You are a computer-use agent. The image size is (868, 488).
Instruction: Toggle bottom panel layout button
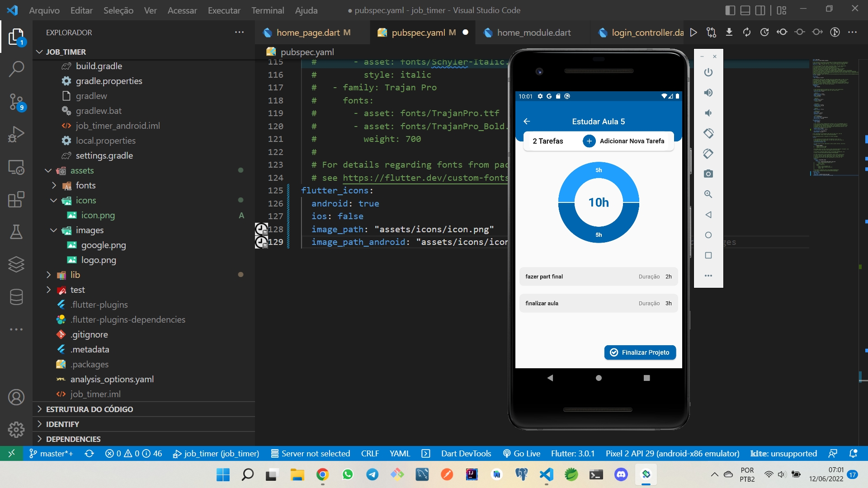tap(745, 10)
